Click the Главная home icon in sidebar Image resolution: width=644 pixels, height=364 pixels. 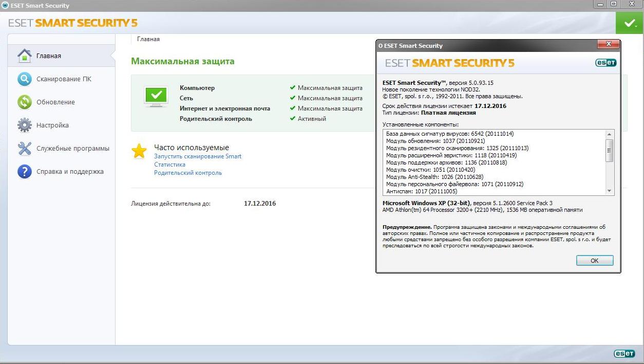(x=25, y=56)
